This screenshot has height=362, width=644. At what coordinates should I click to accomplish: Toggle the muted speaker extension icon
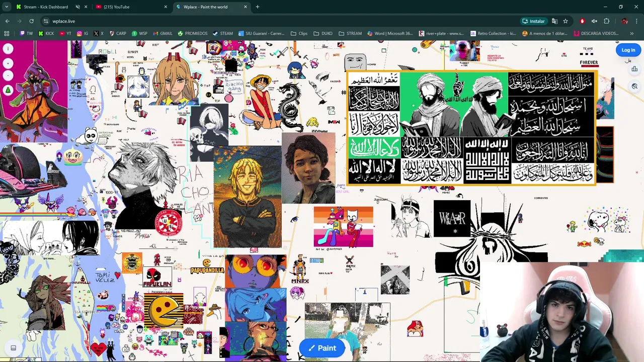(594, 21)
